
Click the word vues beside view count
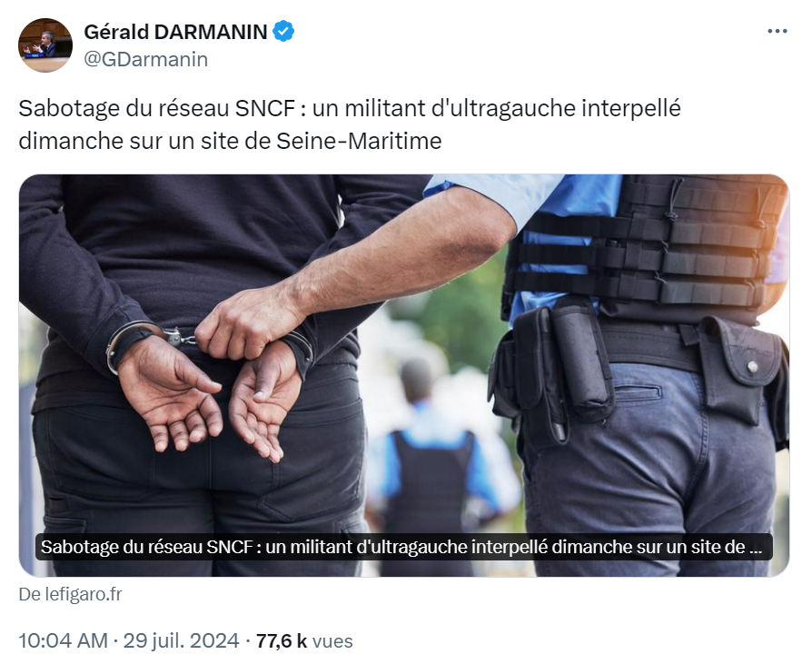[333, 641]
